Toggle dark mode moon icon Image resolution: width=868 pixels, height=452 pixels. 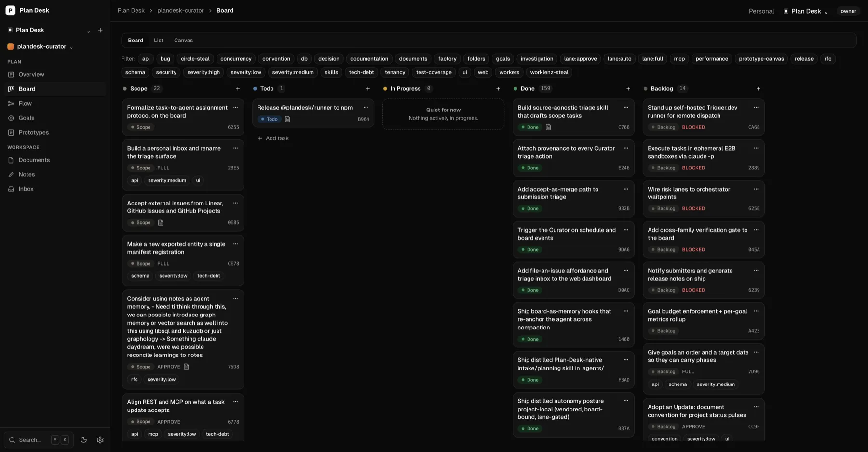pyautogui.click(x=83, y=440)
